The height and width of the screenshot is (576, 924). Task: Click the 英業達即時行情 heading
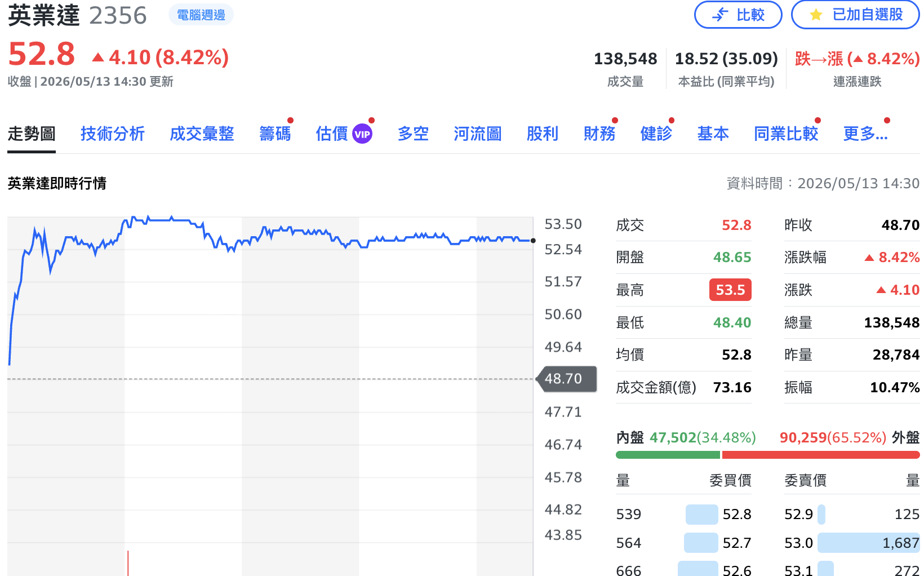(x=57, y=183)
